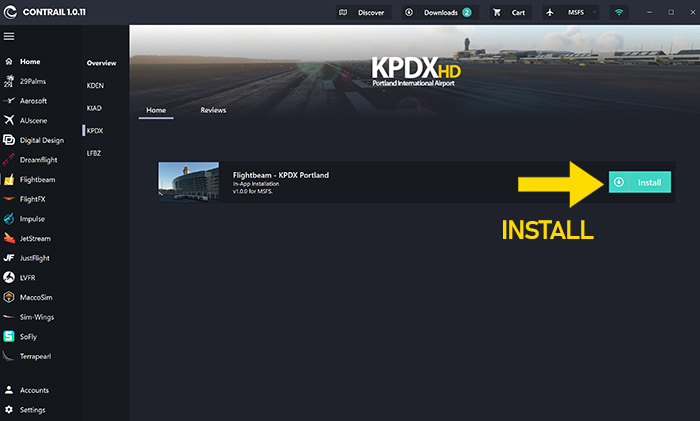700x421 pixels.
Task: Click the In-App Installation text
Action: point(256,184)
